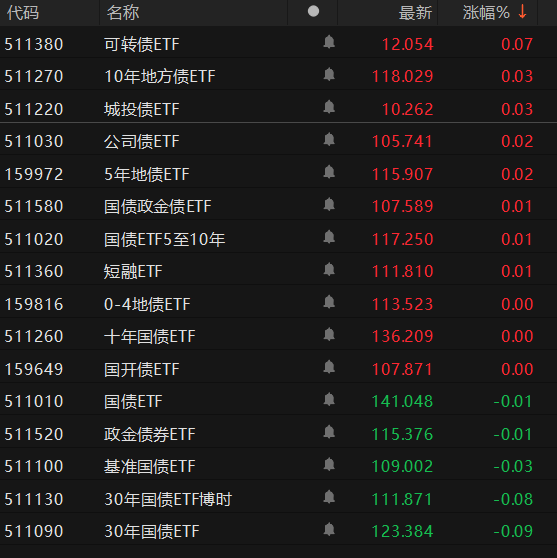The width and height of the screenshot is (557, 558).
Task: Click price 136.209
Action: (403, 337)
